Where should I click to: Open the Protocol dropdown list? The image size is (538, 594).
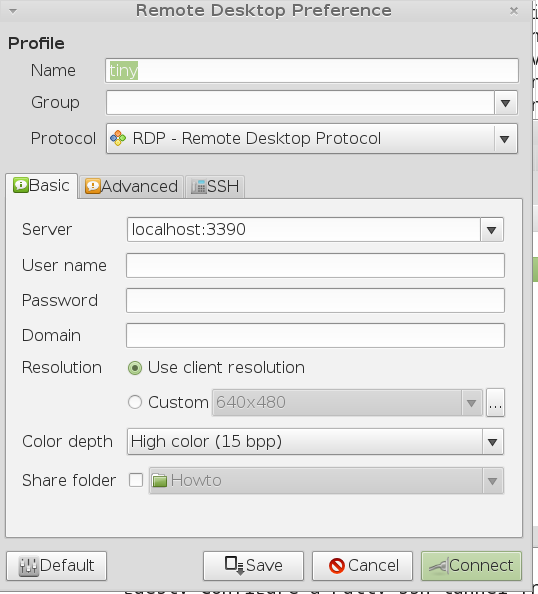(312, 138)
